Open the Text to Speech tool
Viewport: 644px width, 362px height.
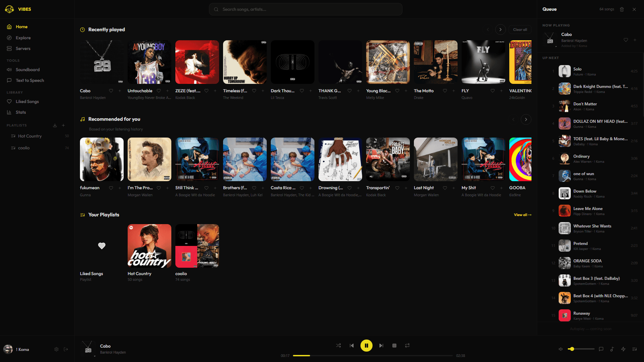pos(30,80)
